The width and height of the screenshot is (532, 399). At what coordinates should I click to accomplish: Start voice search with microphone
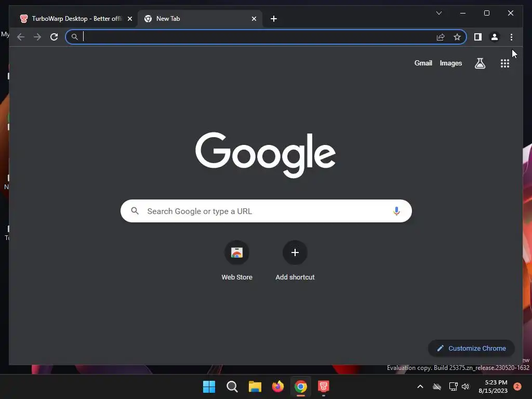point(396,211)
